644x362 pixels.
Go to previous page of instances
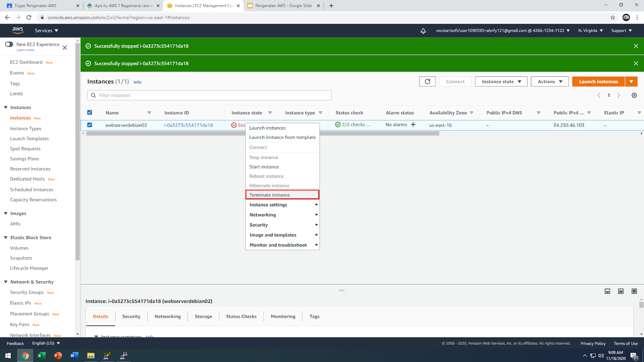pos(599,95)
